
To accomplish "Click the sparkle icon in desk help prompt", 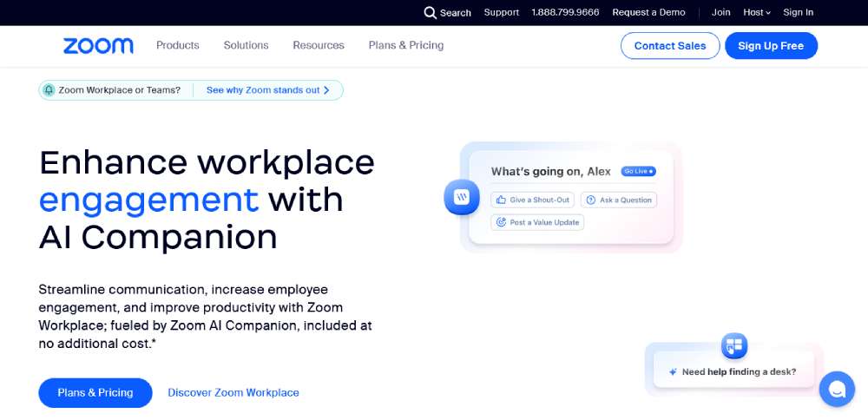I will pyautogui.click(x=673, y=372).
